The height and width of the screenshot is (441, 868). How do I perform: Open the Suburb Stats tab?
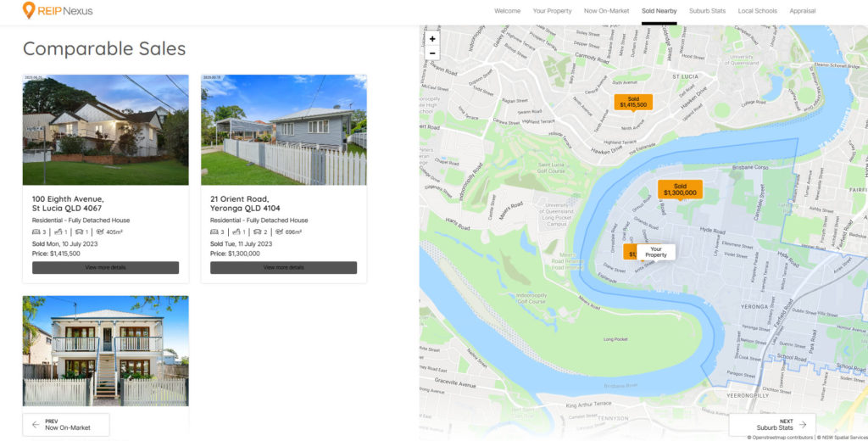click(707, 11)
